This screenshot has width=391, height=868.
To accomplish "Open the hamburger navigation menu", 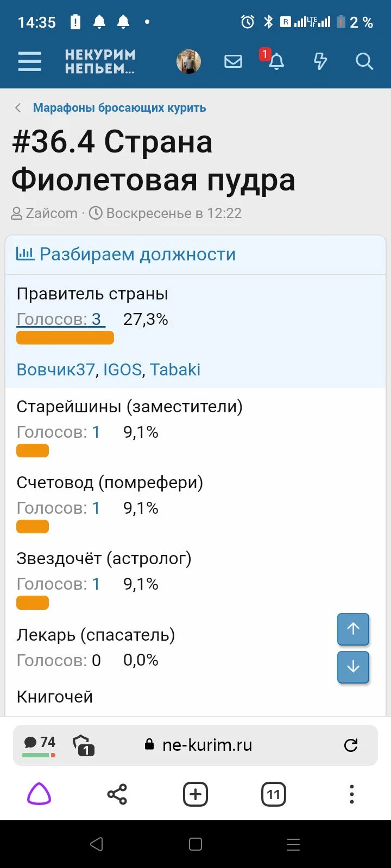I will 30,61.
